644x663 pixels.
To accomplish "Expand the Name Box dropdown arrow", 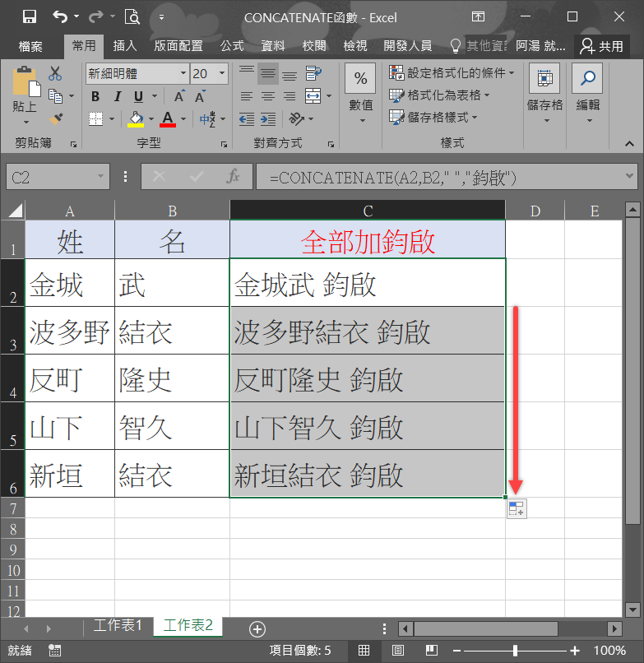I will [100, 176].
